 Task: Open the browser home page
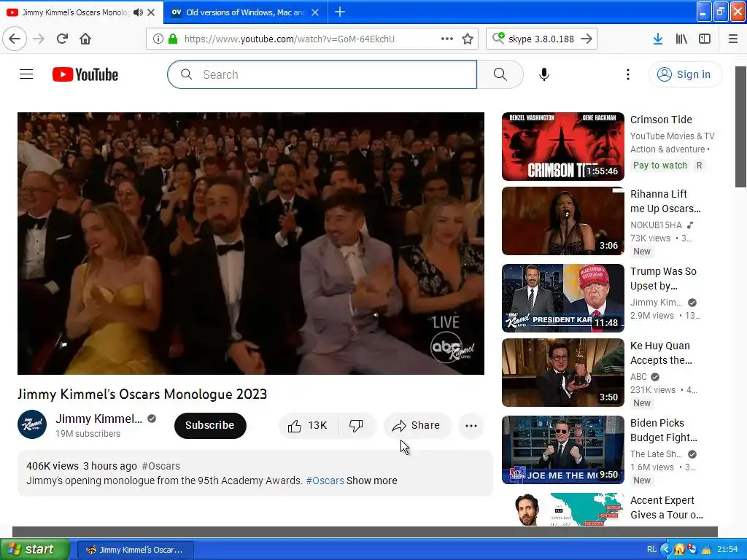pyautogui.click(x=85, y=39)
